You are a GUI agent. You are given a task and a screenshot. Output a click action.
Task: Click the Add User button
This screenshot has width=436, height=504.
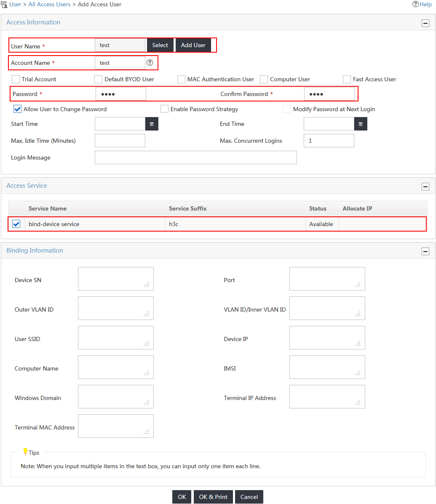pos(193,45)
